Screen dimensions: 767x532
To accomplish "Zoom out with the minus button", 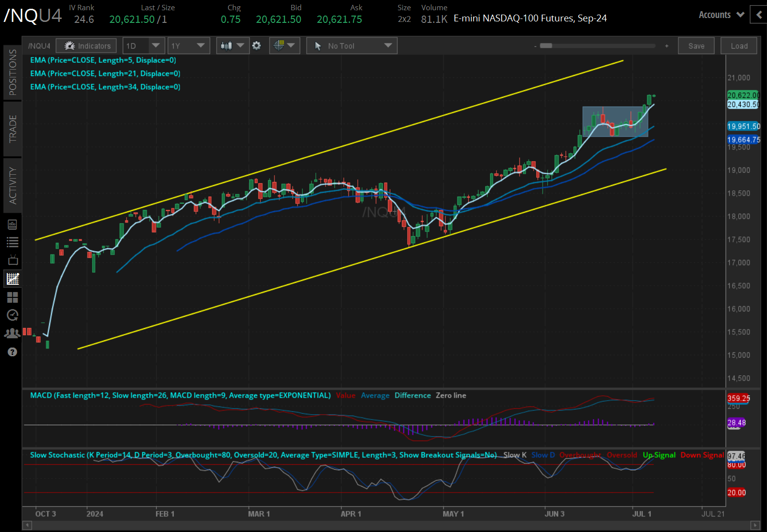I will (535, 46).
